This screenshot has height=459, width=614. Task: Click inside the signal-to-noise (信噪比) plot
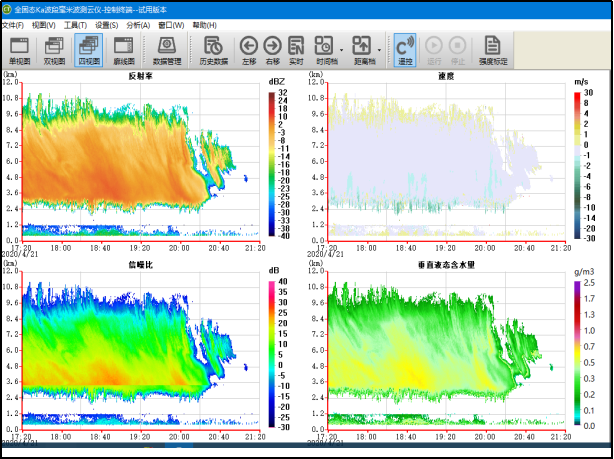point(141,350)
